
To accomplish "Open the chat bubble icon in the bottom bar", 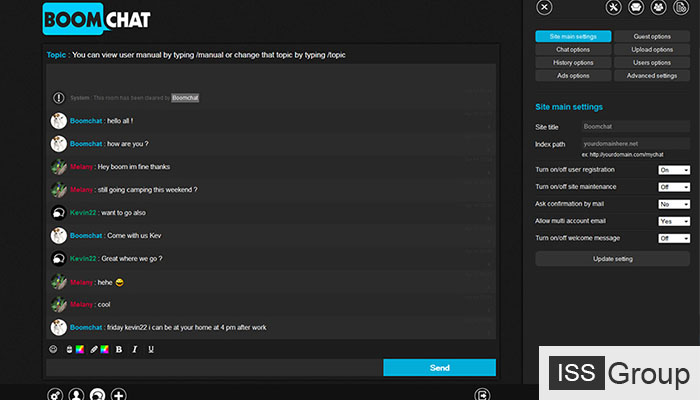I will point(97,395).
